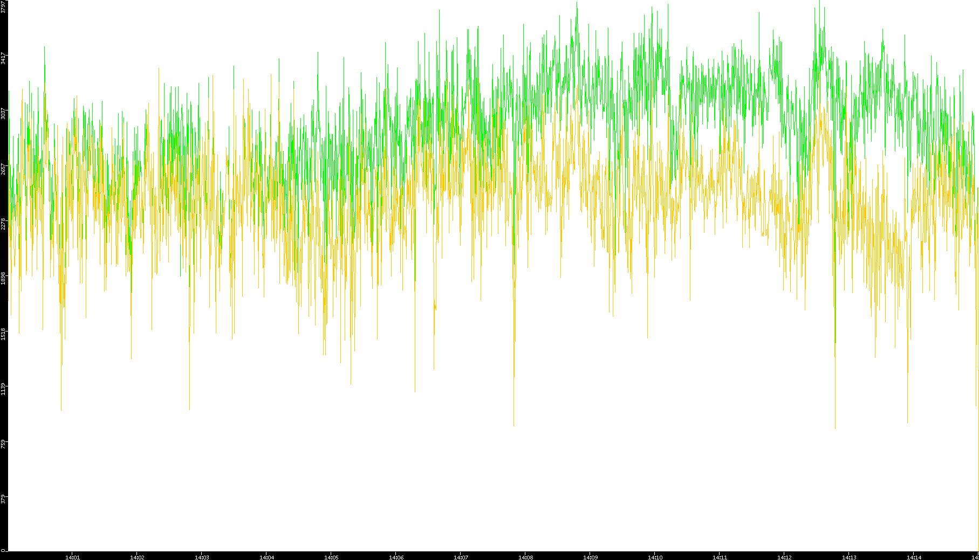Click the 14:07 time axis label
The width and height of the screenshot is (979, 560).
pos(461,557)
